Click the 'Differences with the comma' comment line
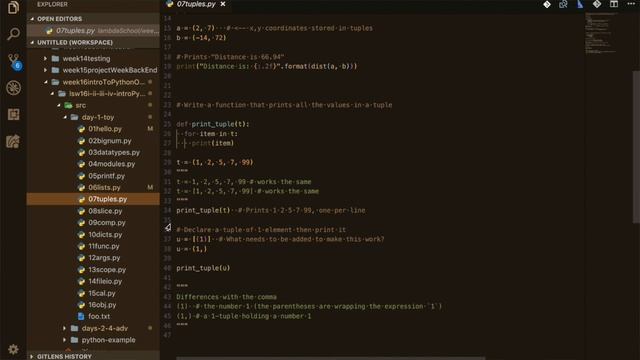The width and height of the screenshot is (640, 360). pos(227,297)
